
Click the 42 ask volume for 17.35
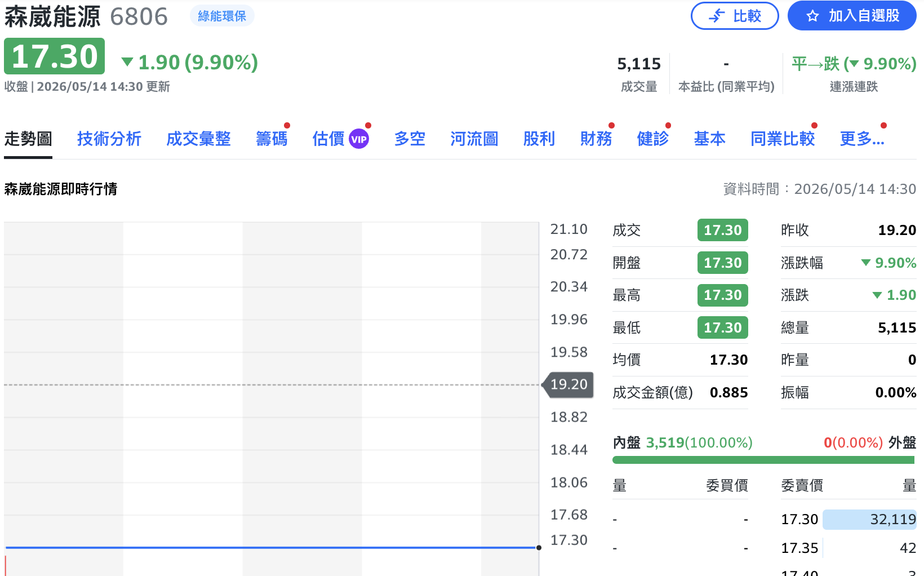coord(908,548)
